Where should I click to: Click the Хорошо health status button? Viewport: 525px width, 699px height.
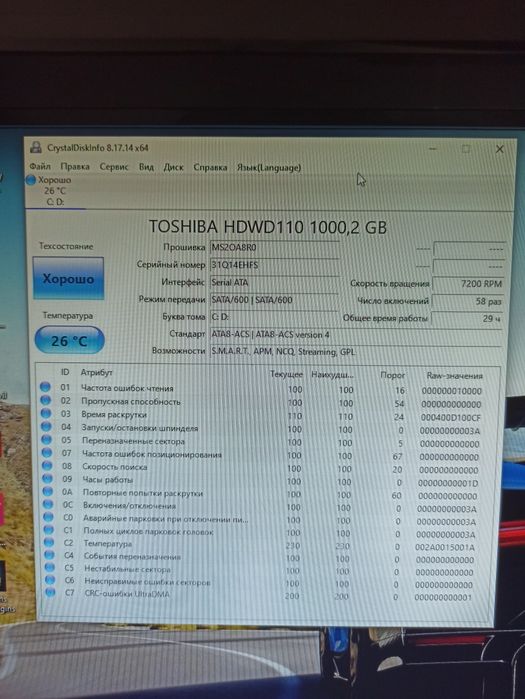(68, 279)
